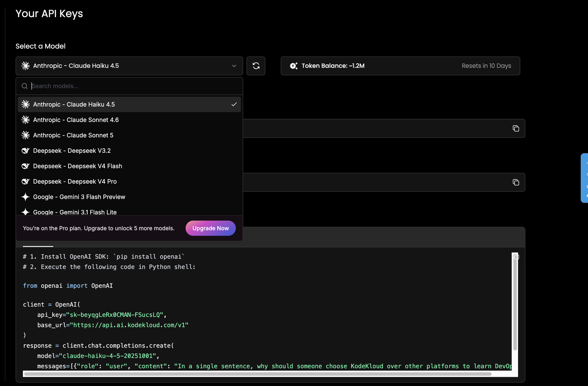588x386 pixels.
Task: Select Google - Gemini 3 Flash Preview
Action: [x=129, y=197]
